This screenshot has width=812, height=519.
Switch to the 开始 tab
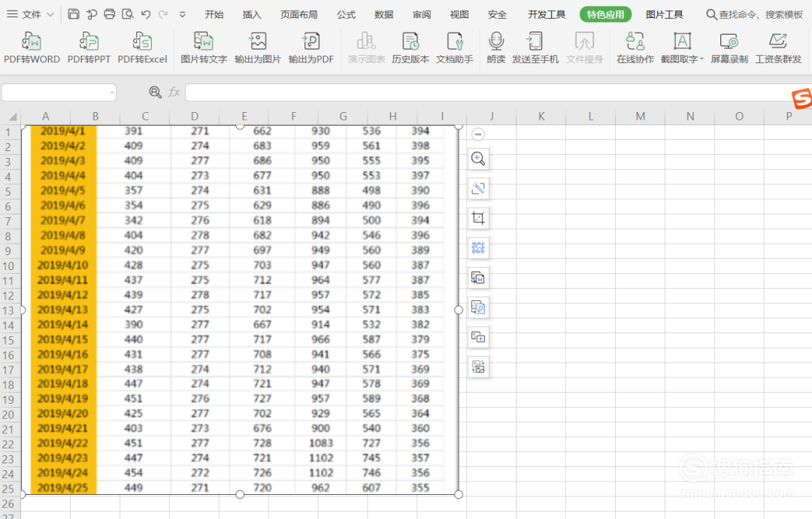pos(214,14)
